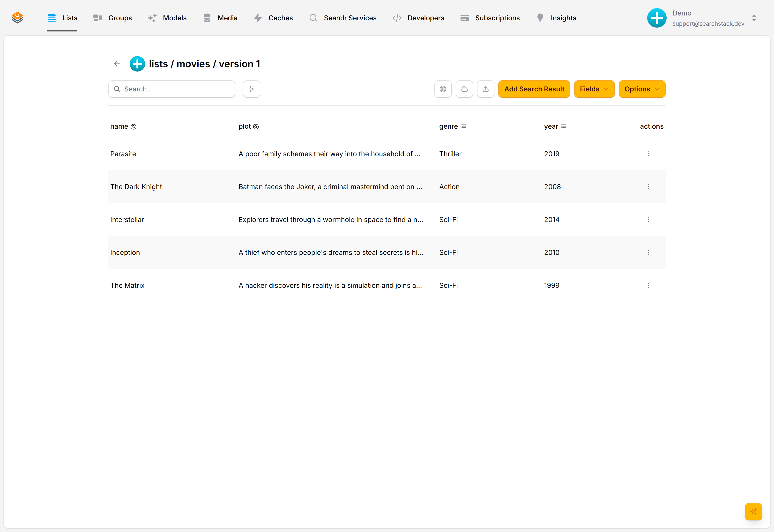This screenshot has width=774, height=532.
Task: Open actions menu for The Dark Knight
Action: [648, 187]
